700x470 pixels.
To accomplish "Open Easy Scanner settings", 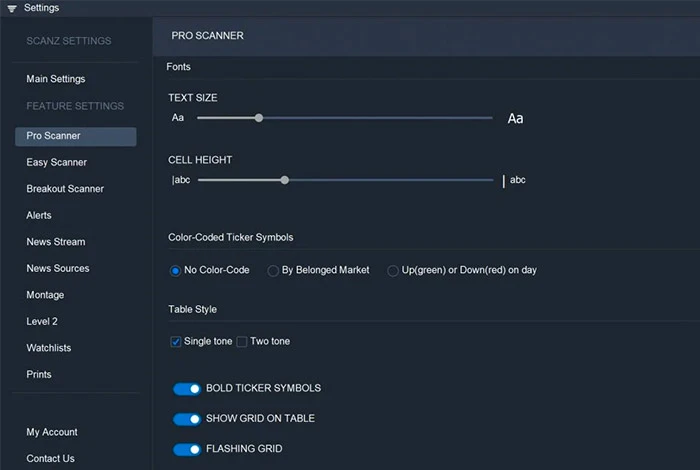I will click(x=57, y=162).
